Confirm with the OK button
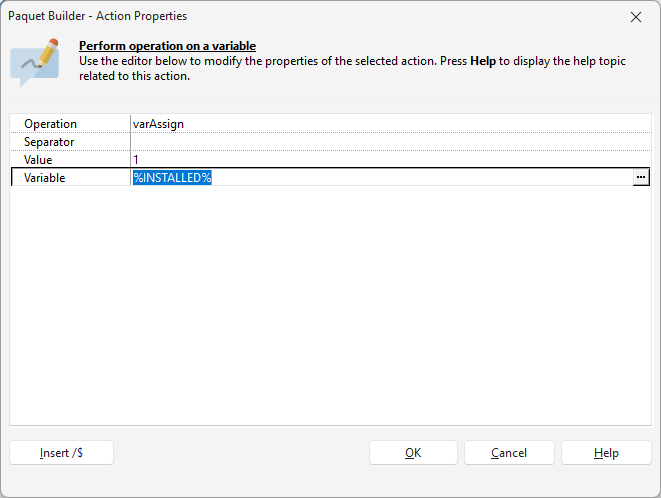661x498 pixels. [413, 453]
